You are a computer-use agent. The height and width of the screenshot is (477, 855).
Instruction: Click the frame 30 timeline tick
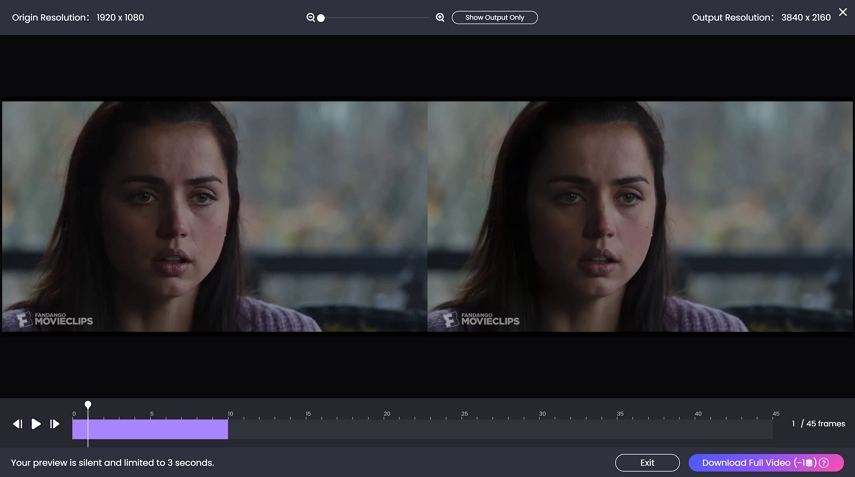(542, 415)
